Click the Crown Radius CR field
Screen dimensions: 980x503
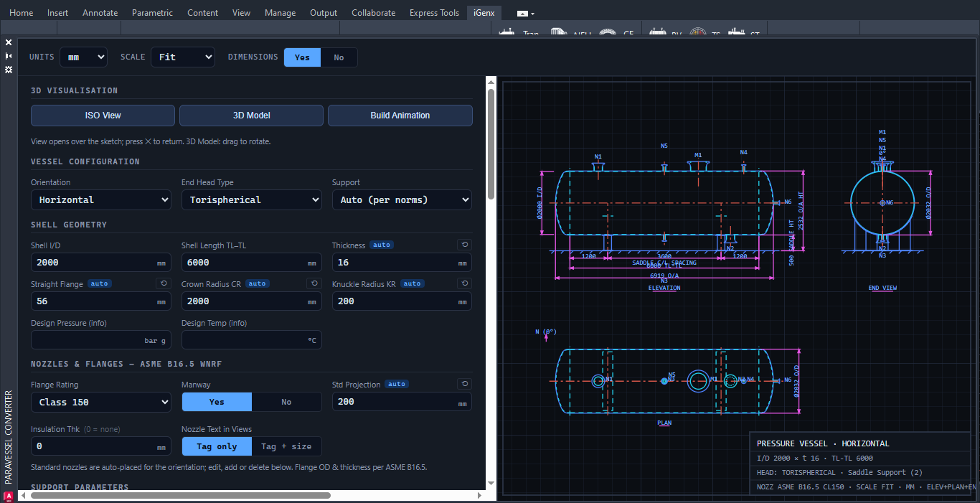click(252, 301)
